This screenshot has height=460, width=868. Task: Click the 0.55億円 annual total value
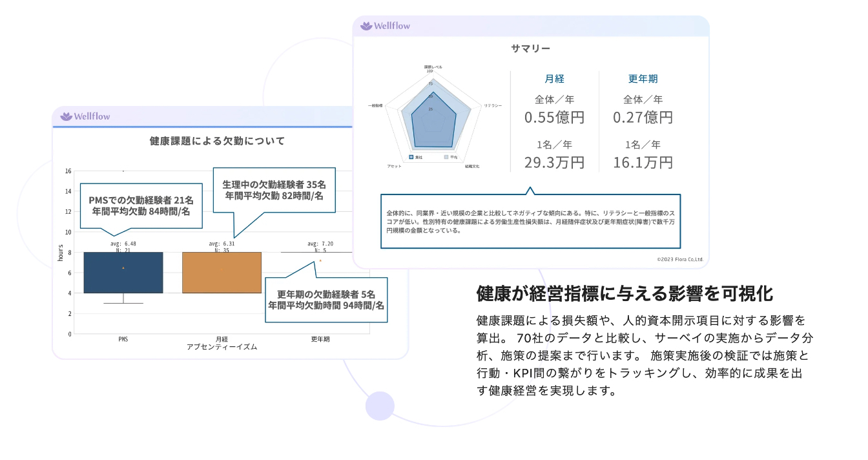pyautogui.click(x=554, y=117)
